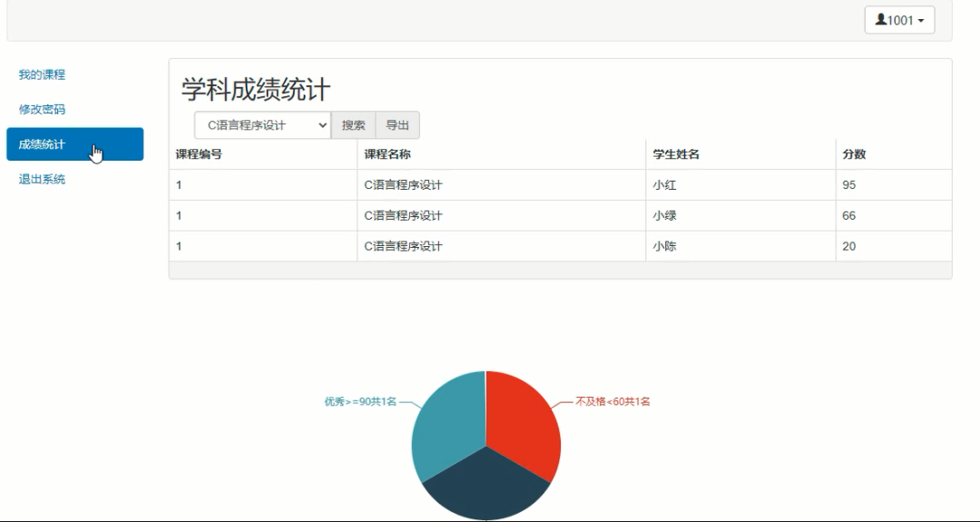The image size is (980, 522).
Task: Click the 不及格<60共1名 chart label
Action: click(612, 401)
